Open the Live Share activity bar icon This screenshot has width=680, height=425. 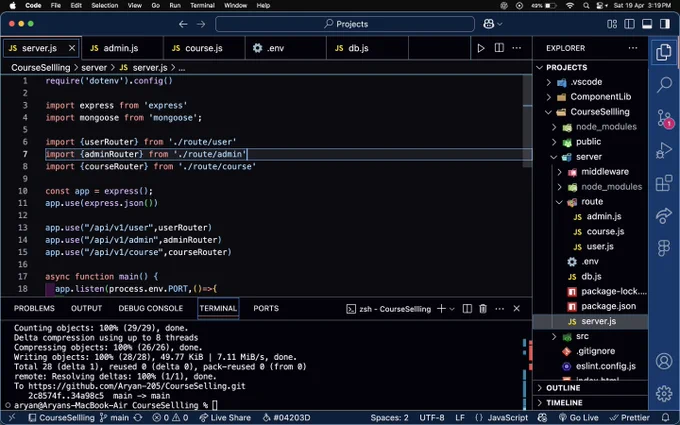pyautogui.click(x=664, y=215)
